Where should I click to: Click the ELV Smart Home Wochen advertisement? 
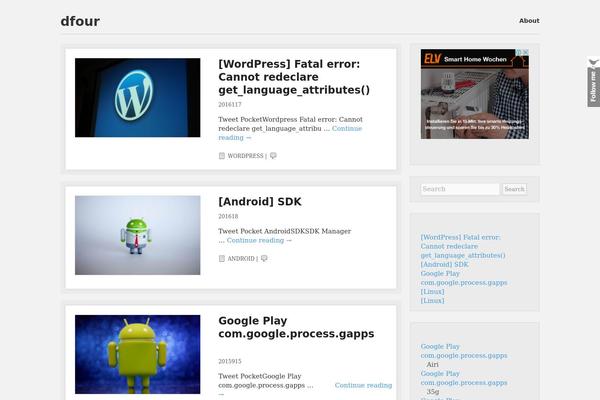click(x=474, y=94)
